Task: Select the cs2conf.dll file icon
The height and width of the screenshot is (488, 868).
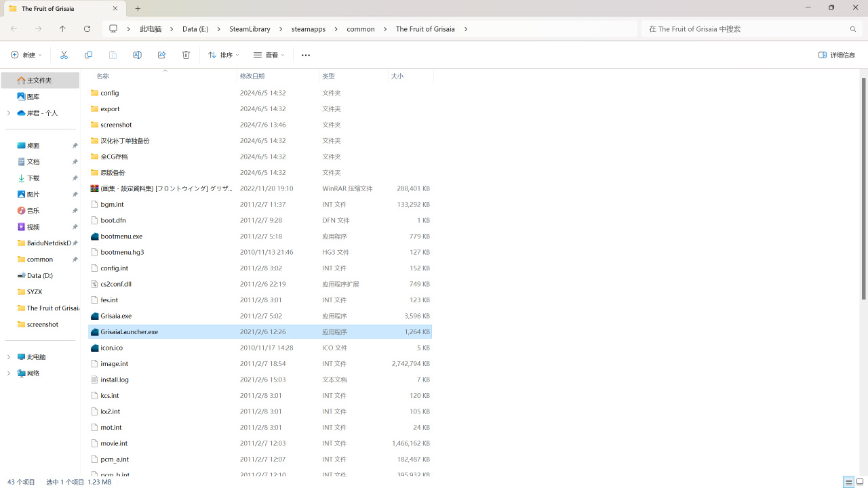Action: click(95, 284)
